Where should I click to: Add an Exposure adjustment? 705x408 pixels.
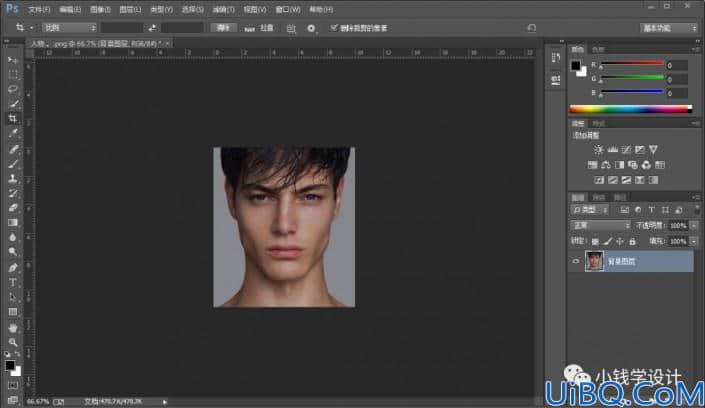pos(640,149)
